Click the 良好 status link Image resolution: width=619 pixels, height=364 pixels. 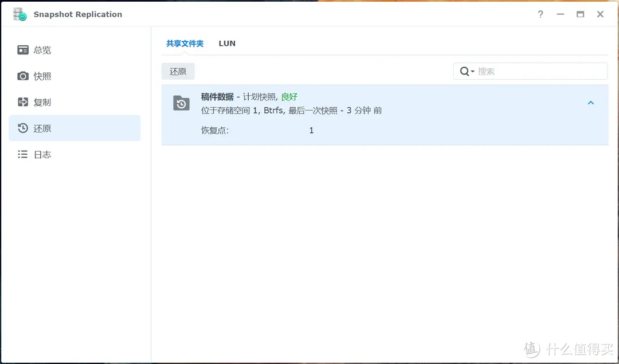(x=289, y=96)
